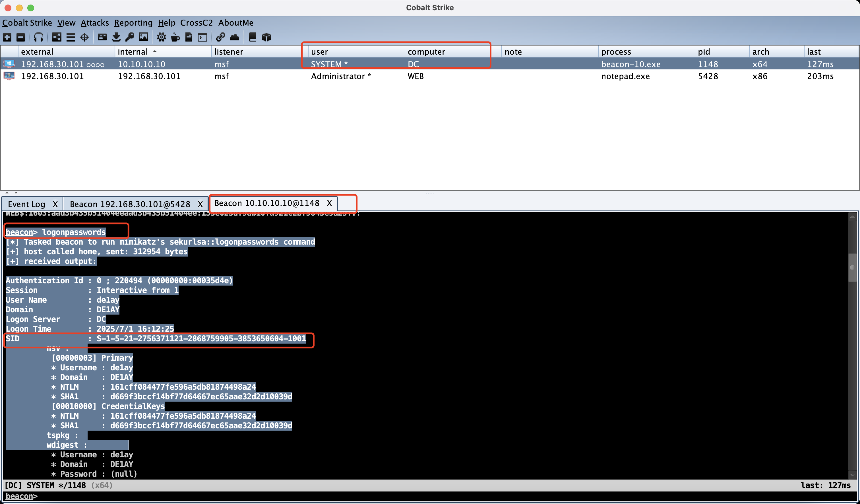Viewport: 860px width, 504px height.
Task: Close the Event Log tab
Action: [x=55, y=204]
